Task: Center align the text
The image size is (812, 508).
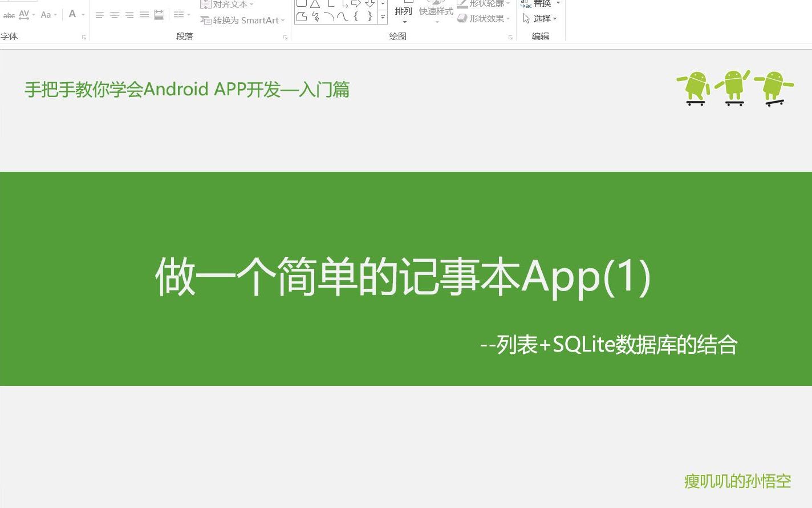Action: [115, 15]
